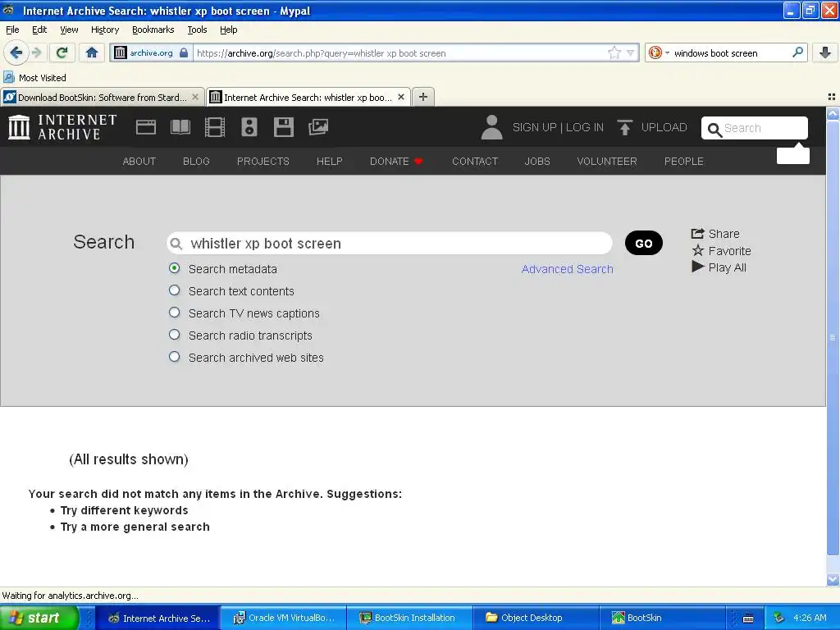Click the Most Visited bookmarks folder
Viewport: 840px width, 630px height.
[x=34, y=78]
